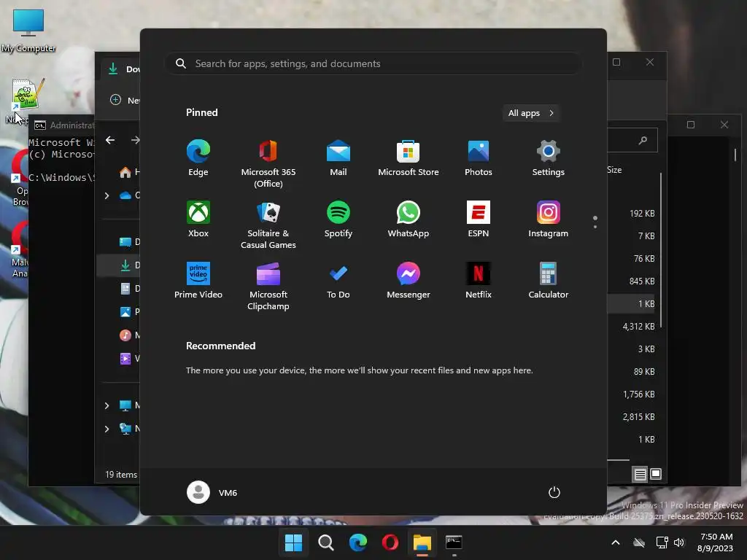Launch the Calculator app

[x=549, y=281]
